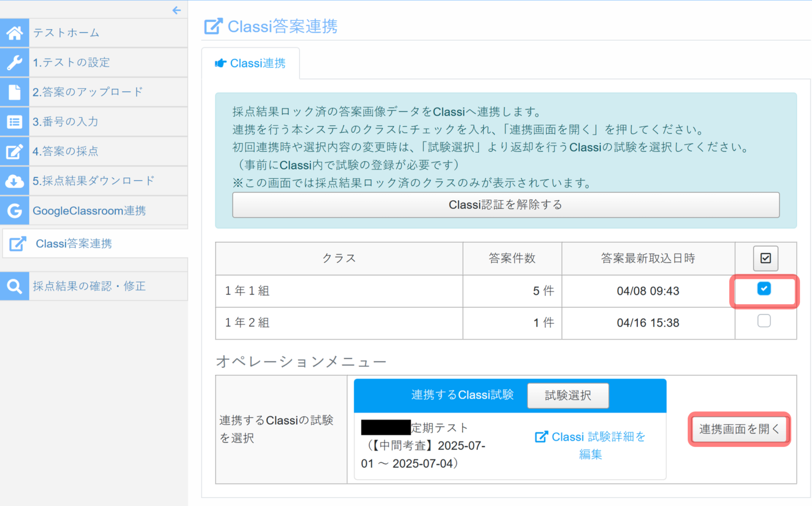Open the Classi 試験詳細を編集 link
Screen dimensions: 812x506
[x=590, y=446]
